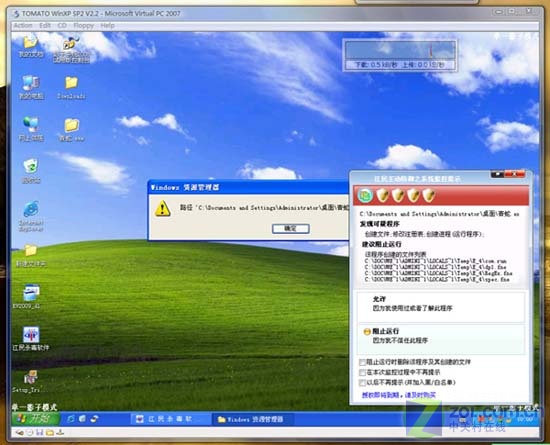The height and width of the screenshot is (445, 550).
Task: Choose 允许 option in Jiangmin alert
Action: click(x=441, y=306)
